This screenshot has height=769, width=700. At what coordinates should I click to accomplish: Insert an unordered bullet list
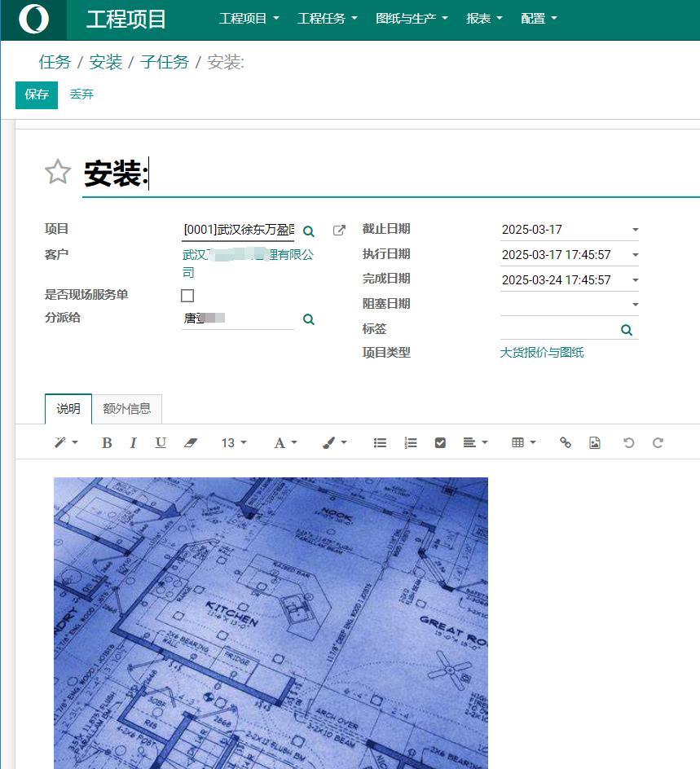click(x=380, y=442)
